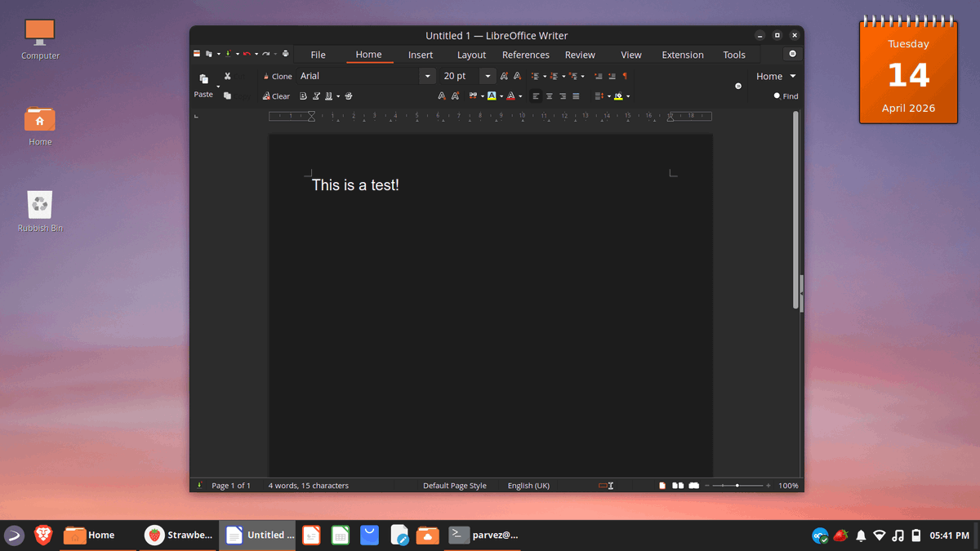Screen dimensions: 980x551
Task: Open the character highlighting colour dropdown arrow
Action: click(x=501, y=96)
